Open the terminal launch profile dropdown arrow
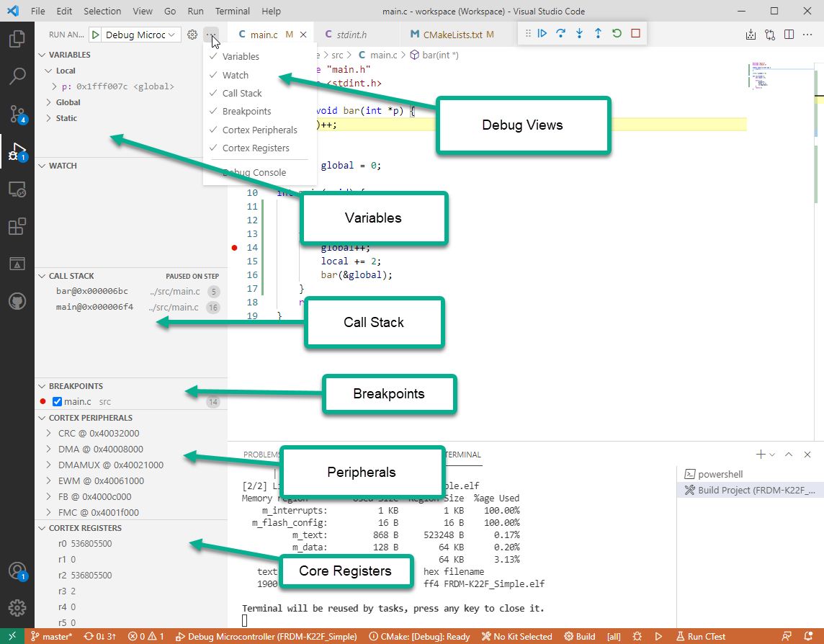Screen dimensions: 824x644 772,455
